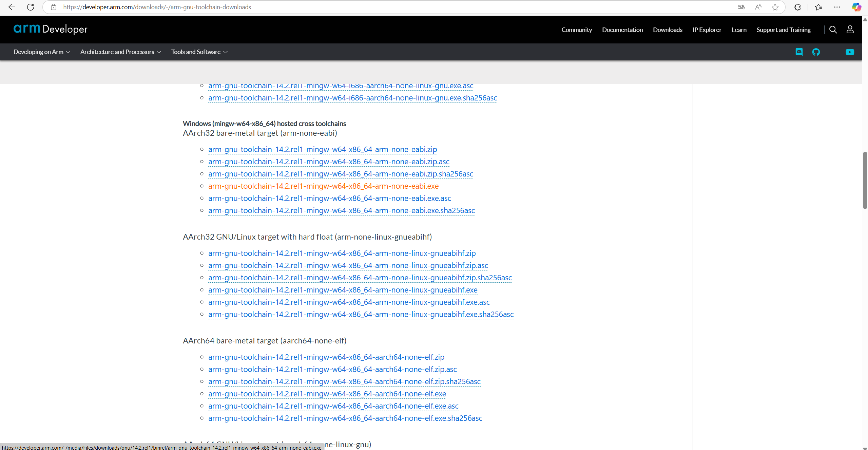
Task: Add this page to favorites star
Action: tap(775, 7)
